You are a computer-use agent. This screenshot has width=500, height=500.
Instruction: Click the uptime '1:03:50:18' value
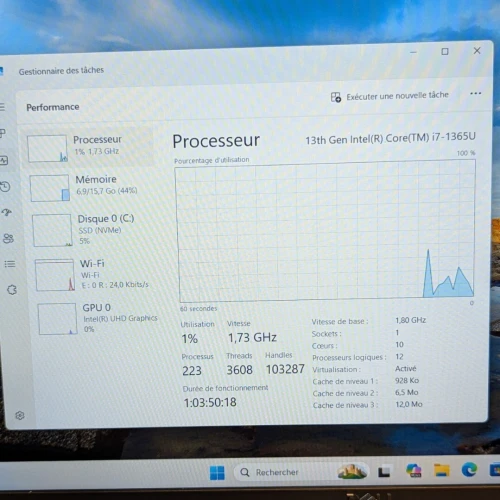pos(210,402)
